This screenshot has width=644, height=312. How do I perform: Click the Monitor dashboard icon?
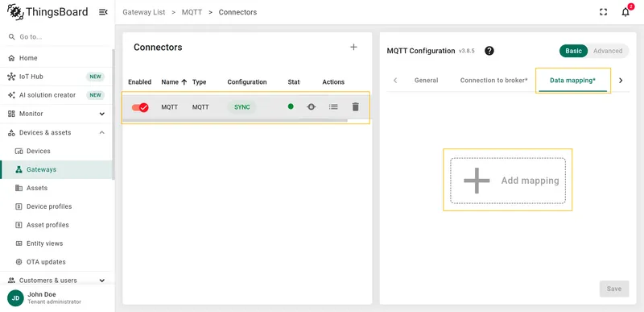click(11, 114)
